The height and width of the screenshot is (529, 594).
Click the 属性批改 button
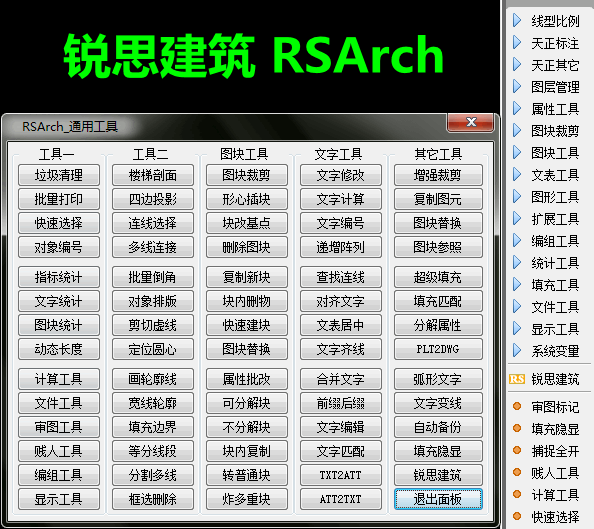pyautogui.click(x=247, y=379)
